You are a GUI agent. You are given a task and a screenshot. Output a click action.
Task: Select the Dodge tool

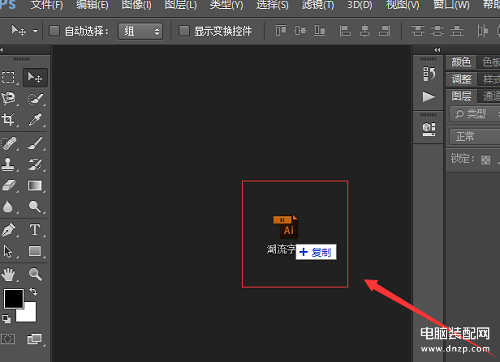tap(35, 207)
